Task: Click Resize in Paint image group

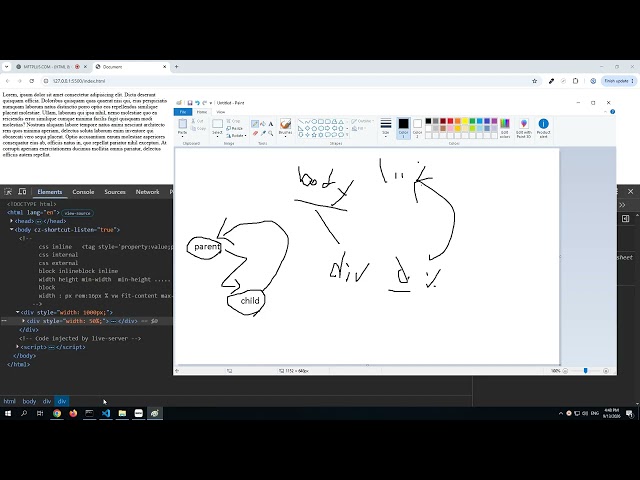Action: click(x=235, y=128)
